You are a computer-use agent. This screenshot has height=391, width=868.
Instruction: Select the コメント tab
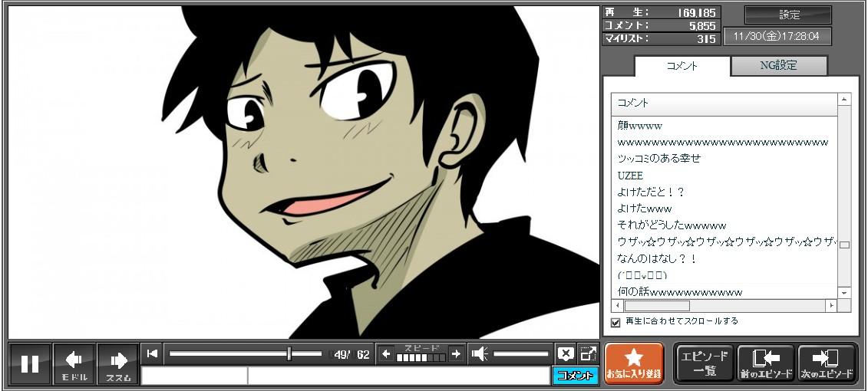tap(682, 66)
